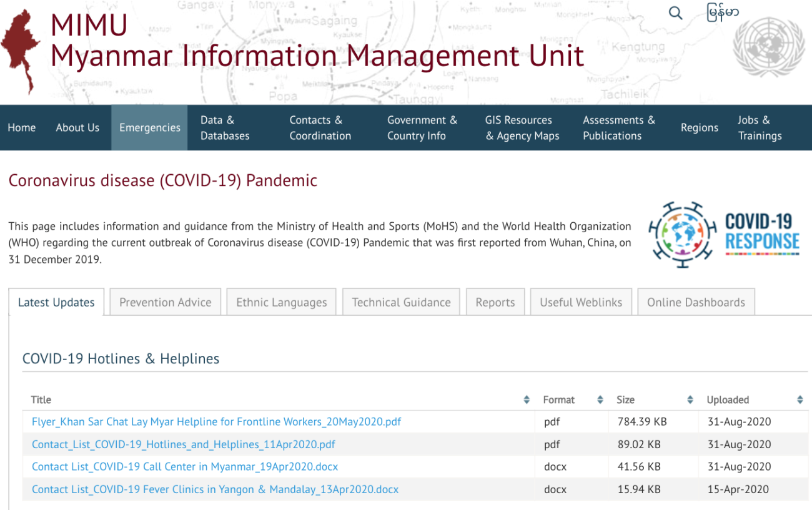812x510 pixels.
Task: Sort table by Size column arrows
Action: coord(690,400)
